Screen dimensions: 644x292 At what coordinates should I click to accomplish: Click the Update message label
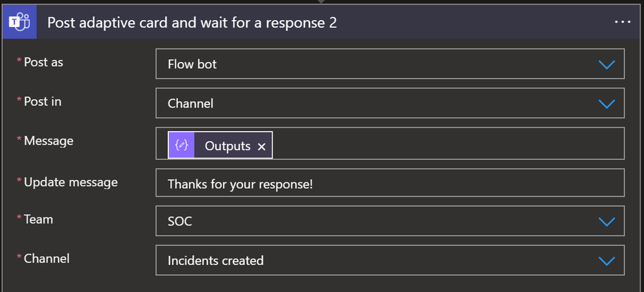(x=71, y=182)
